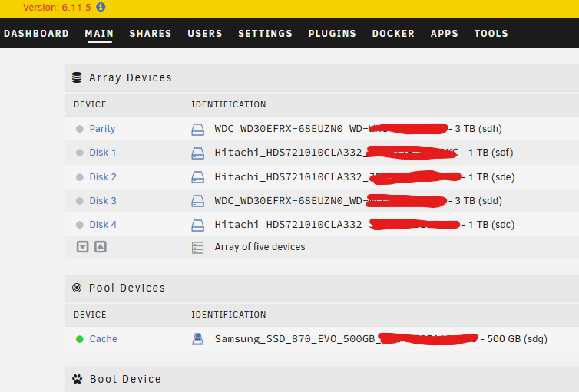Open the Disk 1 link

coord(103,153)
